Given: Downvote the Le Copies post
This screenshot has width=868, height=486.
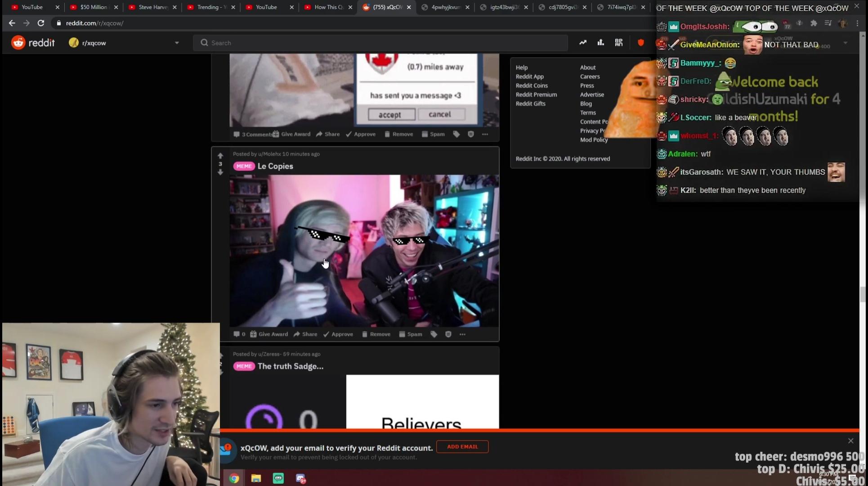Looking at the screenshot, I should pyautogui.click(x=220, y=172).
